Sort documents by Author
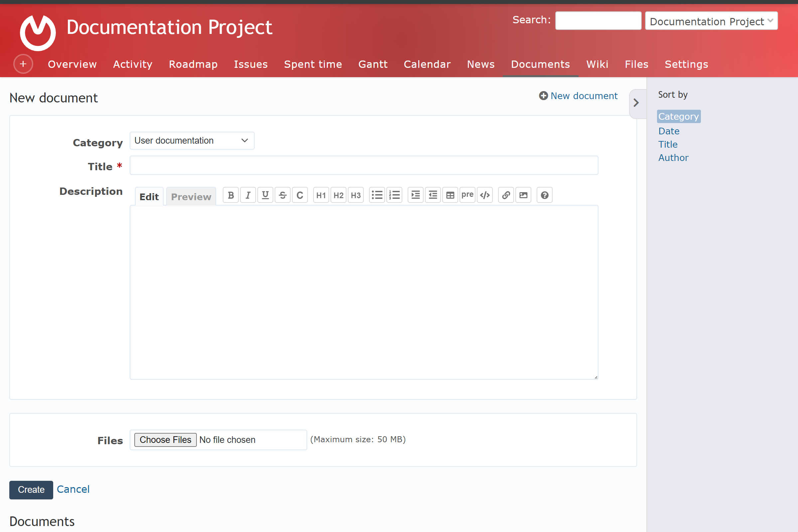Viewport: 798px width, 532px height. click(673, 157)
